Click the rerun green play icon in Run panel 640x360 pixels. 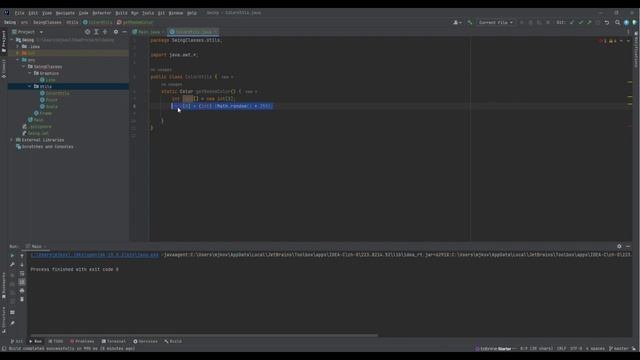pyautogui.click(x=12, y=256)
